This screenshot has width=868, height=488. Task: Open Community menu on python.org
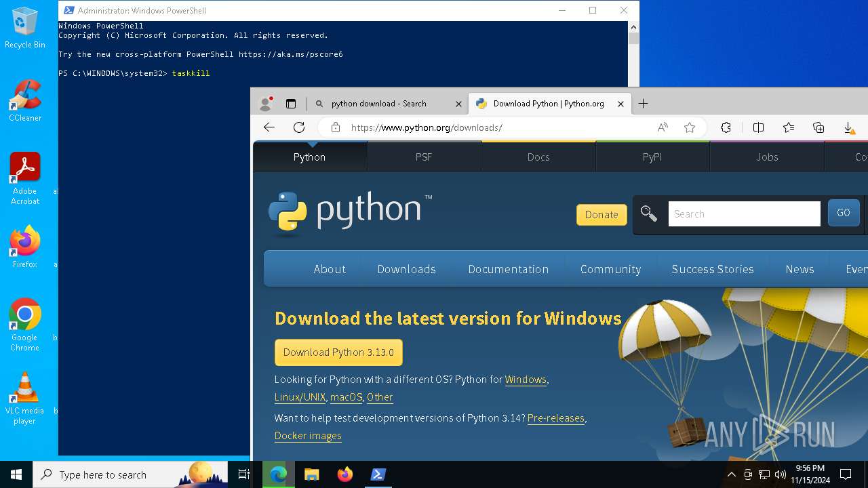coord(610,269)
